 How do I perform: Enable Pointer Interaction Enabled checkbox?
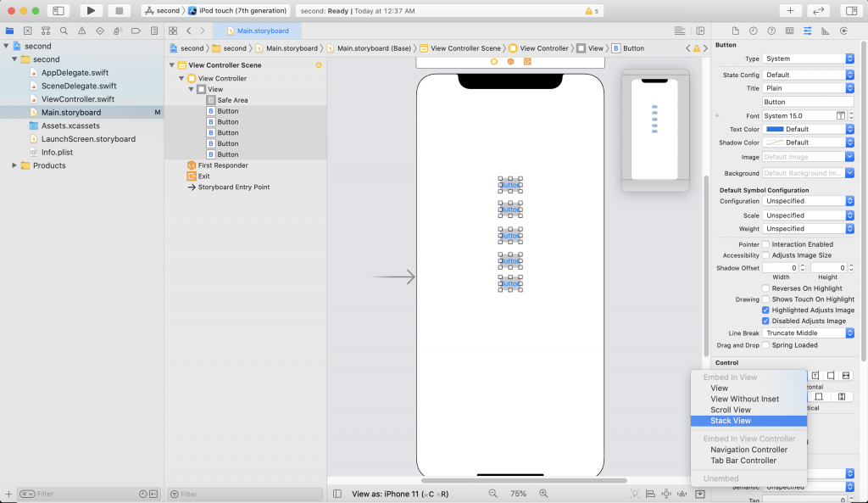point(765,244)
